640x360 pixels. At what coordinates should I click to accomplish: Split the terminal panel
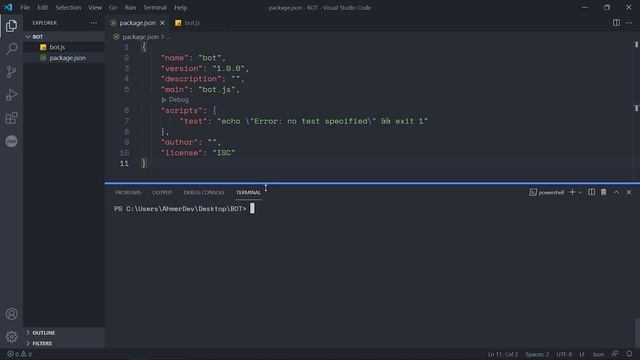pyautogui.click(x=591, y=192)
